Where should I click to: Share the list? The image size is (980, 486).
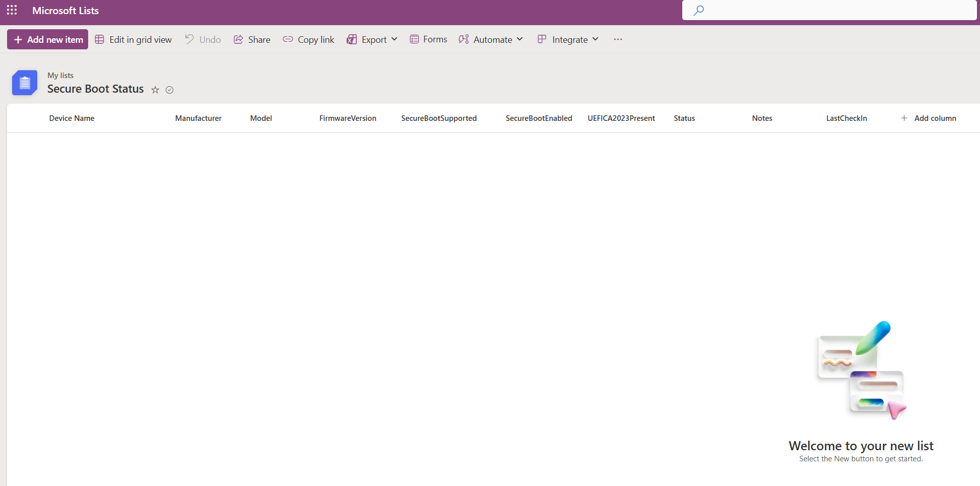pyautogui.click(x=252, y=39)
